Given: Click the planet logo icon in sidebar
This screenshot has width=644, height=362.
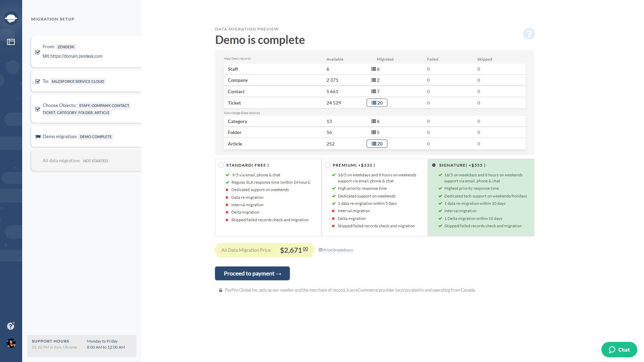Looking at the screenshot, I should point(11,18).
